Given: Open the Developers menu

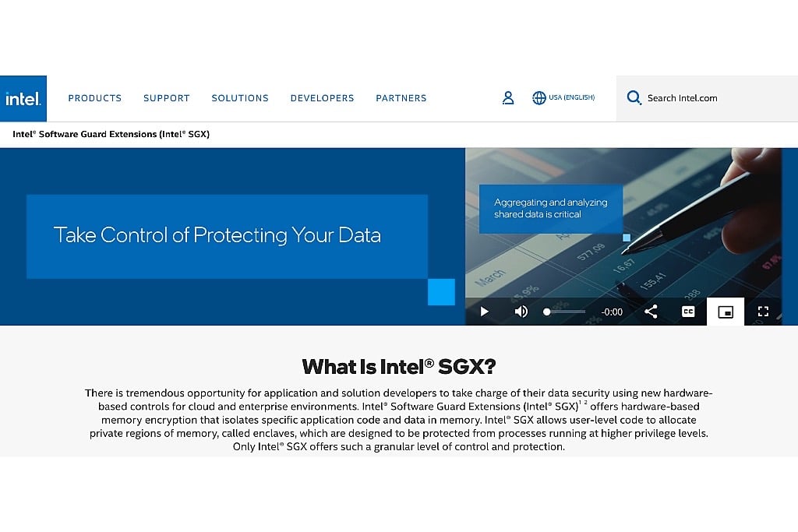Looking at the screenshot, I should pyautogui.click(x=322, y=98).
